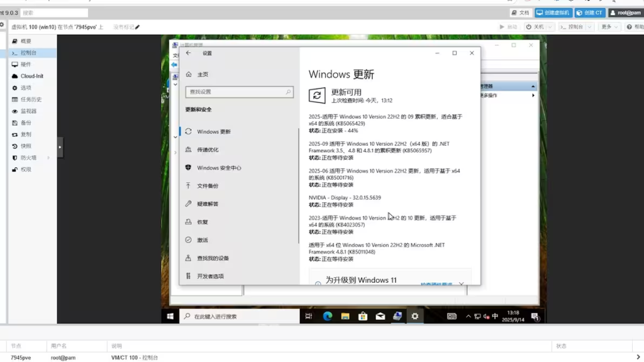
Task: Click the 创建 CT button
Action: pos(590,13)
